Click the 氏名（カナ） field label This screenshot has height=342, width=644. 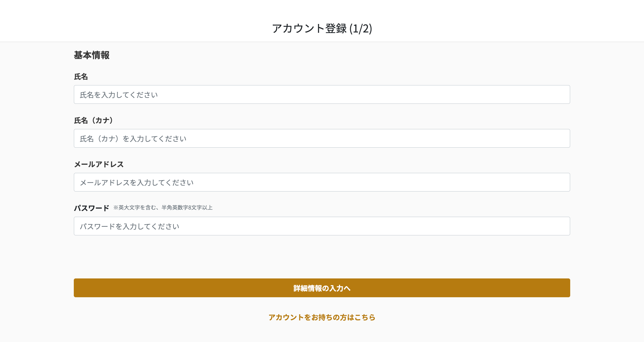[93, 120]
